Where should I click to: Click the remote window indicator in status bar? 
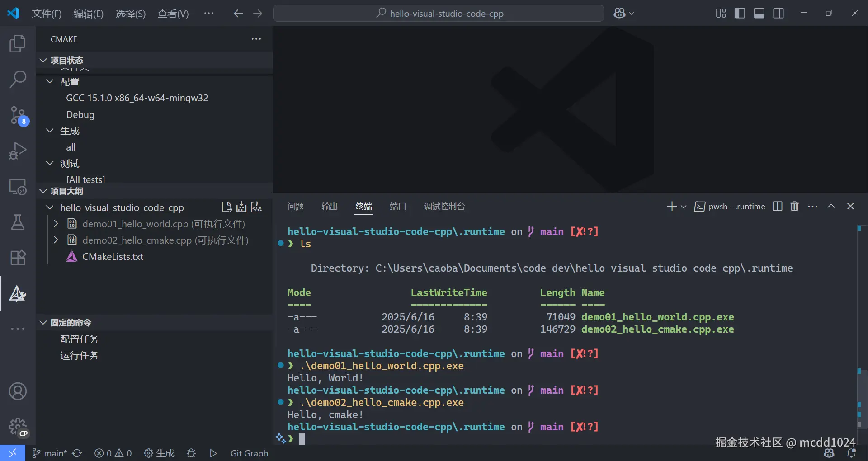pyautogui.click(x=13, y=453)
